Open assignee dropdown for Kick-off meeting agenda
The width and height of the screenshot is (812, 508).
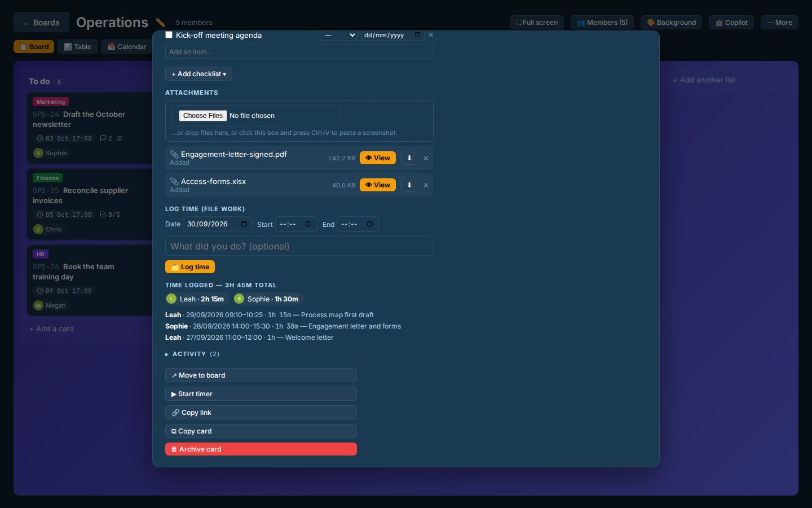click(x=338, y=35)
